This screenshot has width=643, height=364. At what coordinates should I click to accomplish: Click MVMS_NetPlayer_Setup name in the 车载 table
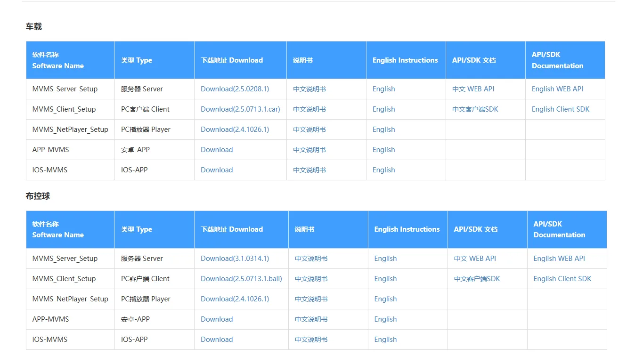pyautogui.click(x=70, y=129)
